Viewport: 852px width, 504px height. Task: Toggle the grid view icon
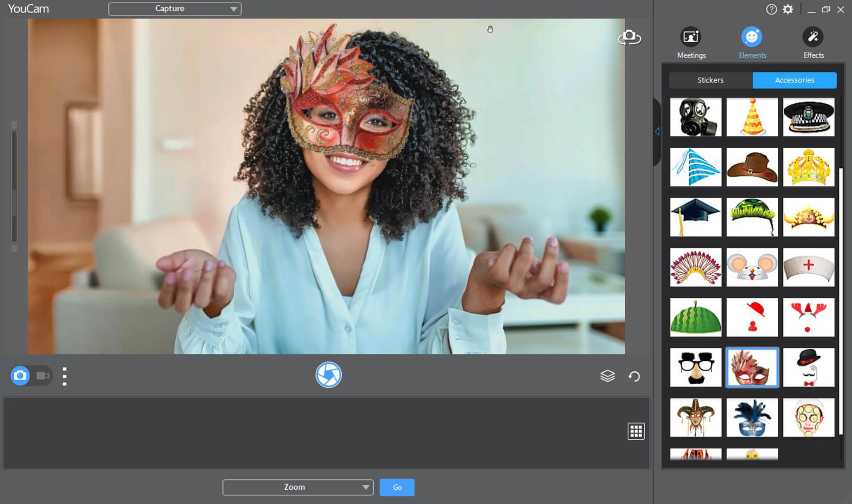coord(636,431)
